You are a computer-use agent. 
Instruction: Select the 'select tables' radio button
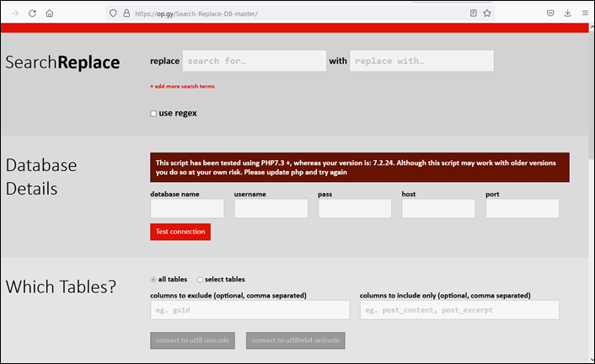click(x=200, y=280)
